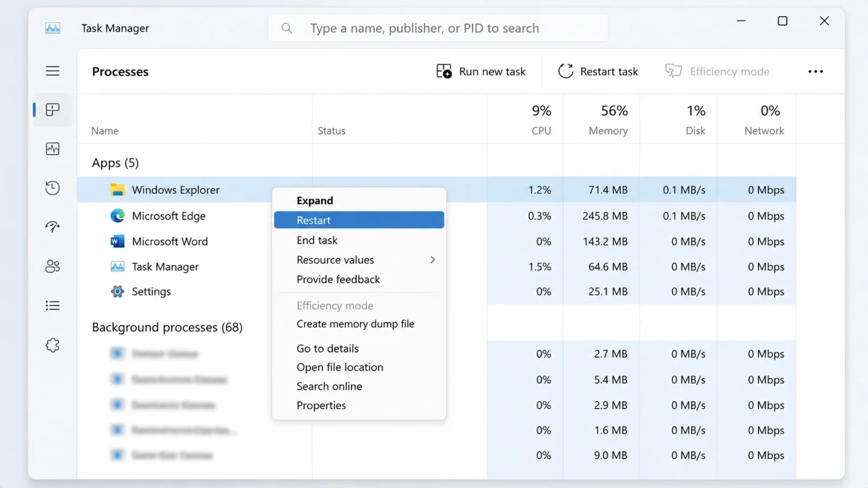Click the Task Manager app icon in title bar
The width and height of the screenshot is (868, 488).
[53, 28]
